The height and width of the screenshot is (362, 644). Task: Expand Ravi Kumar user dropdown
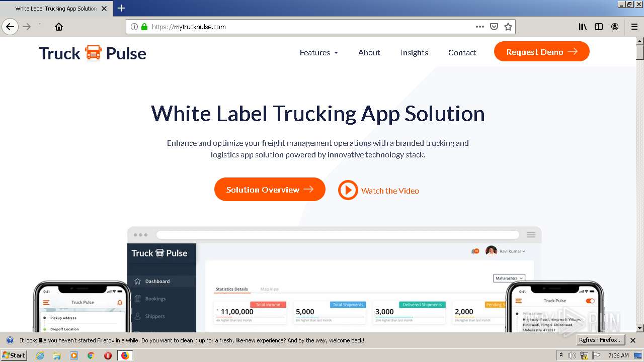(512, 251)
